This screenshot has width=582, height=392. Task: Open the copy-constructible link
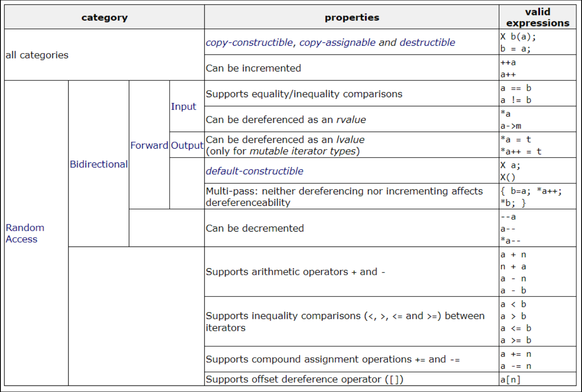pyautogui.click(x=249, y=42)
